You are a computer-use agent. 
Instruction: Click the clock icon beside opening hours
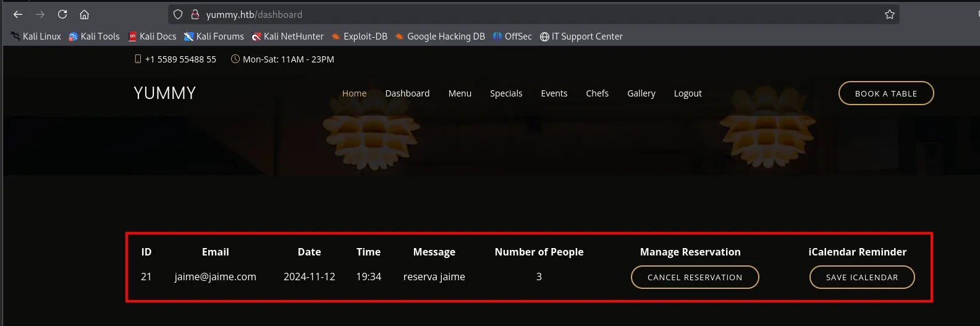235,59
